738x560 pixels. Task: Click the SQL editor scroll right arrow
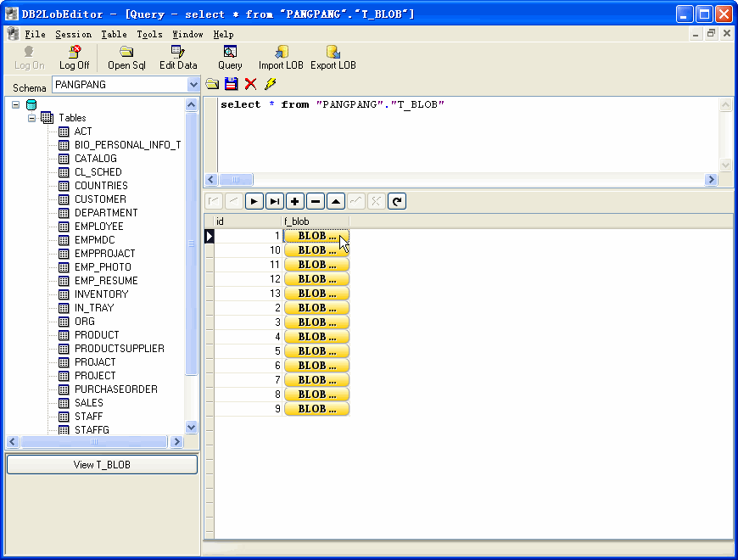pyautogui.click(x=711, y=179)
